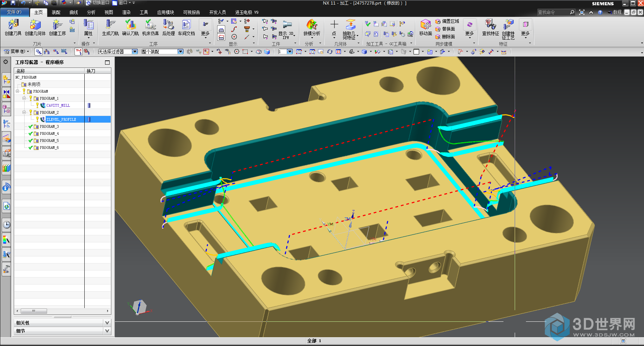Click the 创建工序 (Create Operation) icon

point(57,27)
